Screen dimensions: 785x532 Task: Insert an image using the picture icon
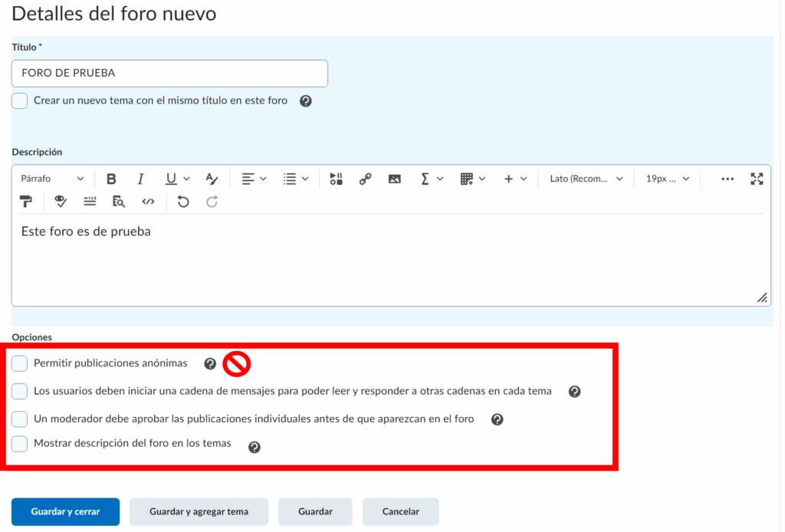point(395,179)
